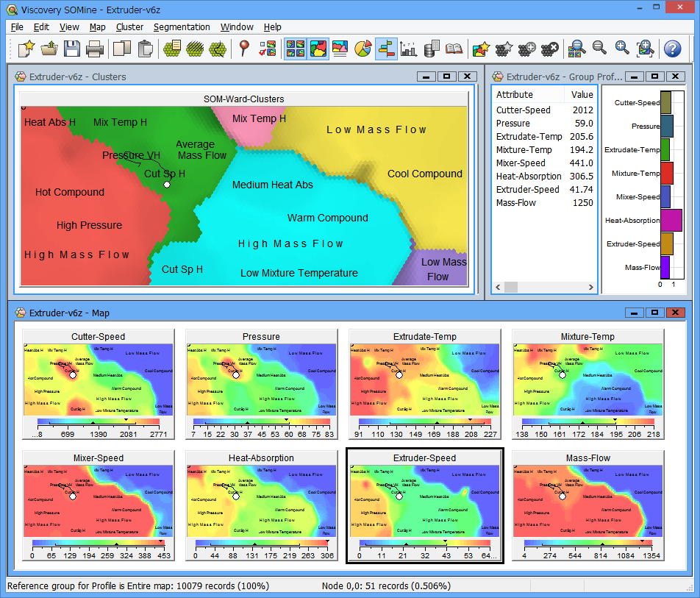Click the red pushpin label icon
Screen dimensions: 700x598
[245, 49]
